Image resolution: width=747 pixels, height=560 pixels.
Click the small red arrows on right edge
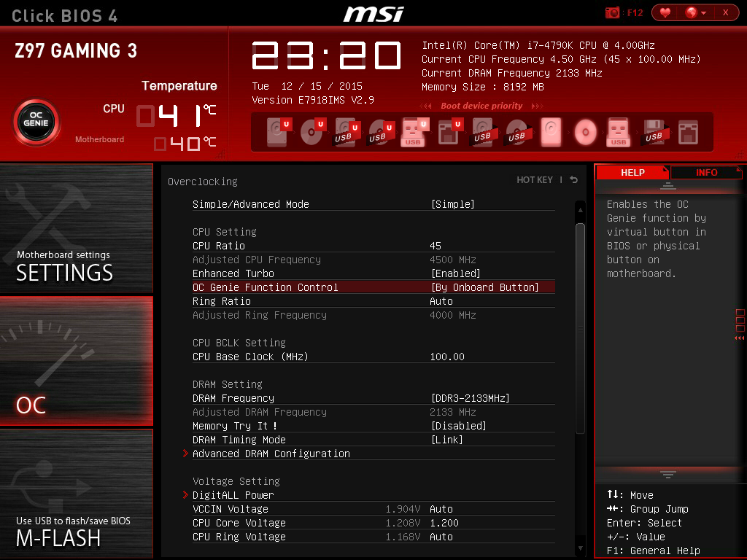740,338
